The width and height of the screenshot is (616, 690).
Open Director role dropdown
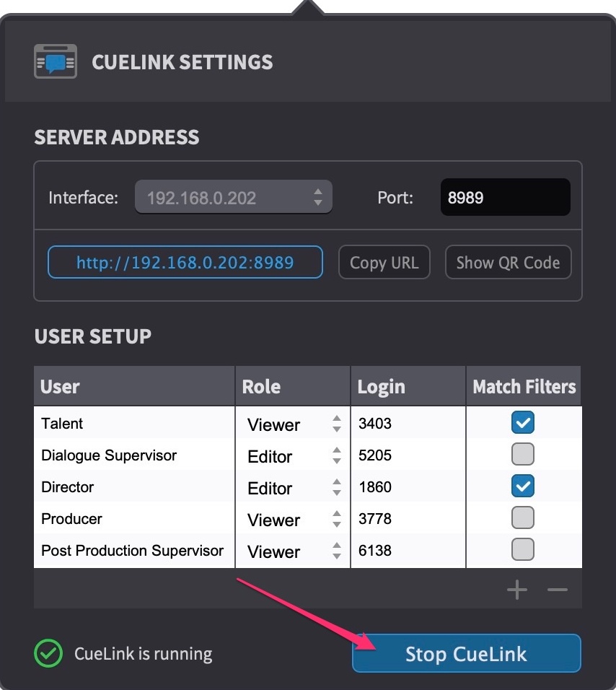(x=294, y=487)
